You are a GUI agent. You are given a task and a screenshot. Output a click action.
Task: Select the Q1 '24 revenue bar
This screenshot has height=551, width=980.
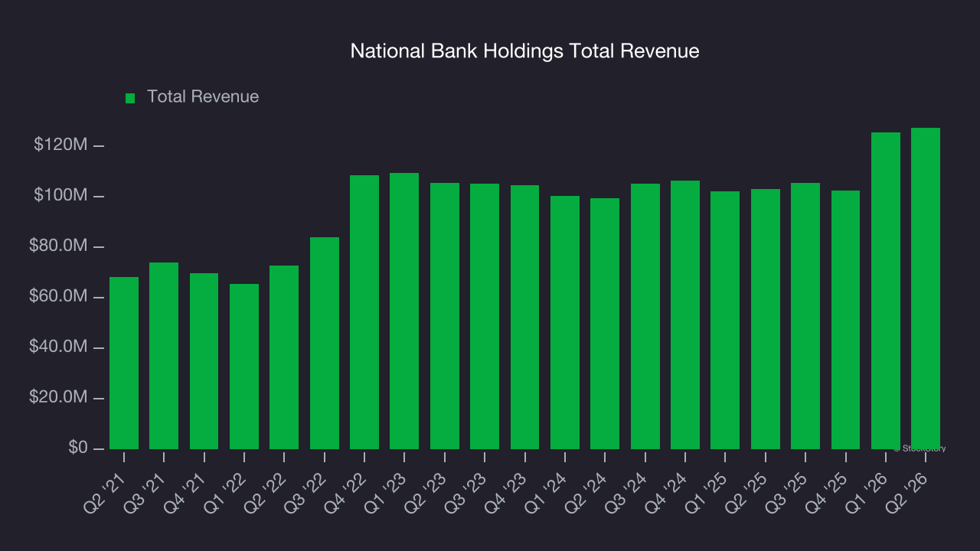point(565,322)
